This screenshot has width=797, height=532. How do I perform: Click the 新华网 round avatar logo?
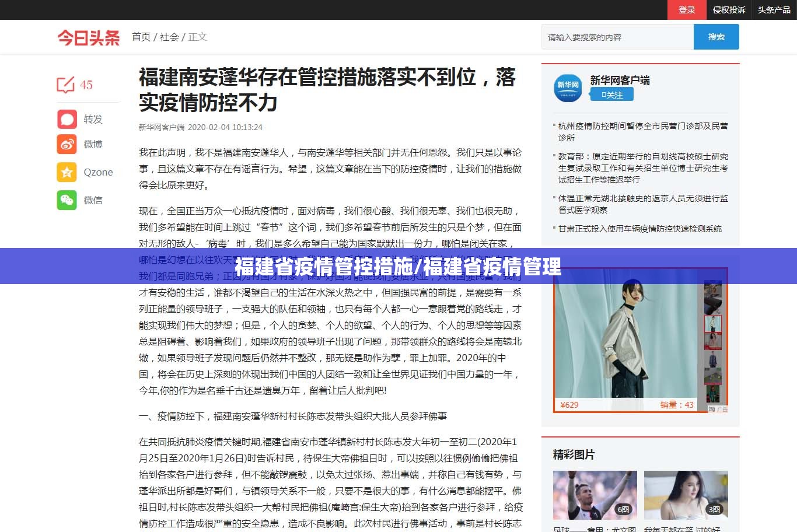tap(567, 87)
